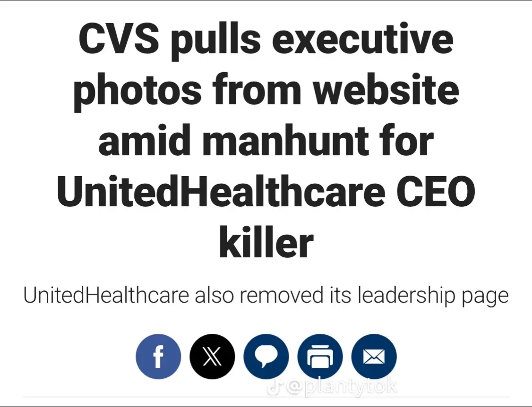The width and height of the screenshot is (532, 407).
Task: Share the article on Facebook
Action: click(158, 356)
